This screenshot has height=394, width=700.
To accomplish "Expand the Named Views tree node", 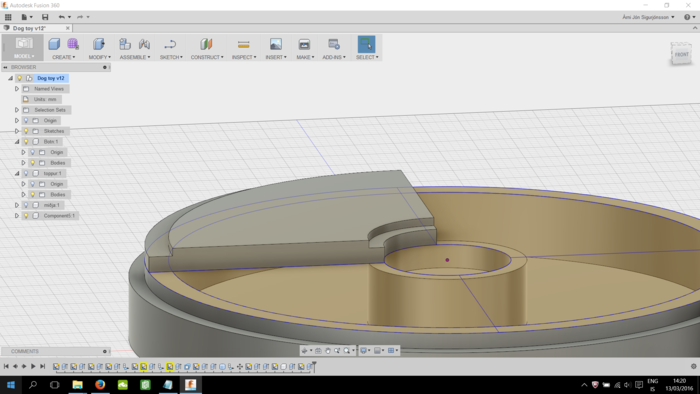I will pyautogui.click(x=17, y=89).
